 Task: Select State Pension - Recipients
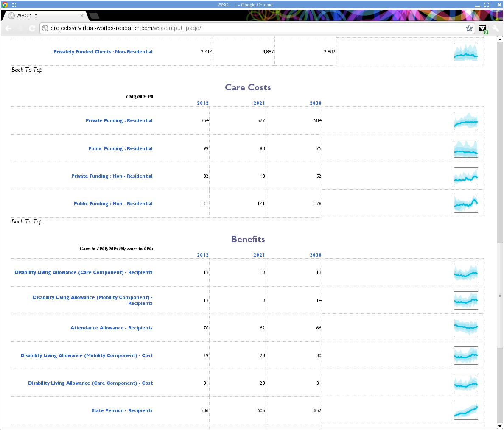(x=122, y=410)
